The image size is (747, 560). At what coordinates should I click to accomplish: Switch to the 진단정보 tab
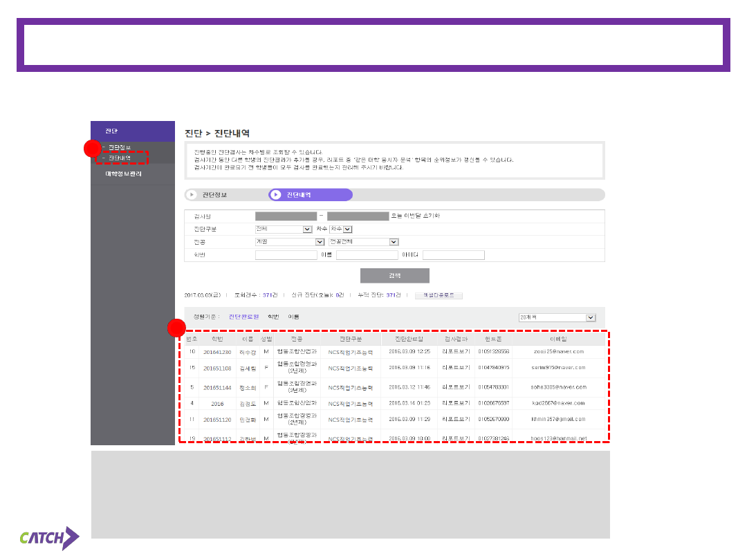tap(214, 195)
